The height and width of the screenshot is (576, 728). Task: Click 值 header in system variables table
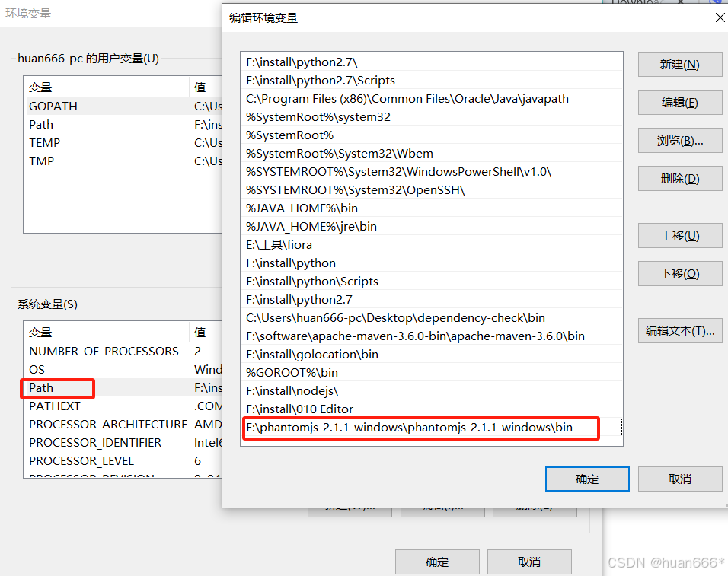(x=206, y=332)
